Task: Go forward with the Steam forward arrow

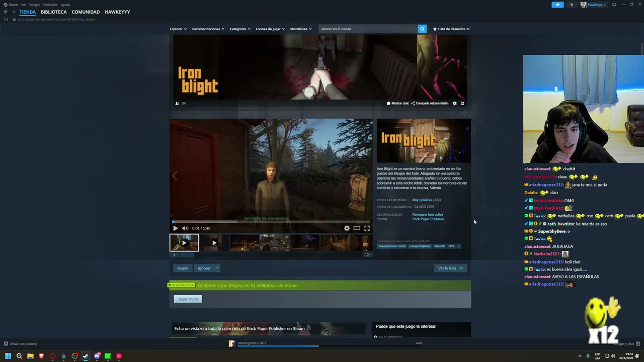Action: (x=13, y=12)
